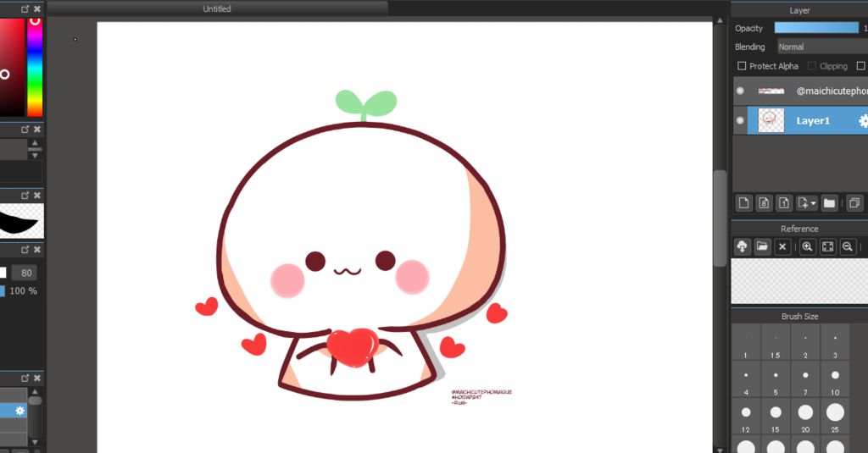Open selected brush settings gear
The height and width of the screenshot is (453, 868).
20,411
